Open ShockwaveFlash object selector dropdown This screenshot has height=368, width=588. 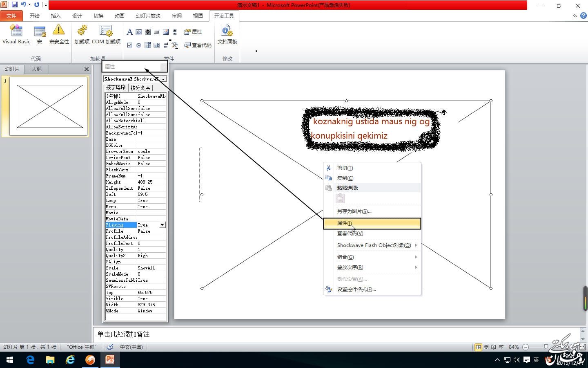pos(163,79)
